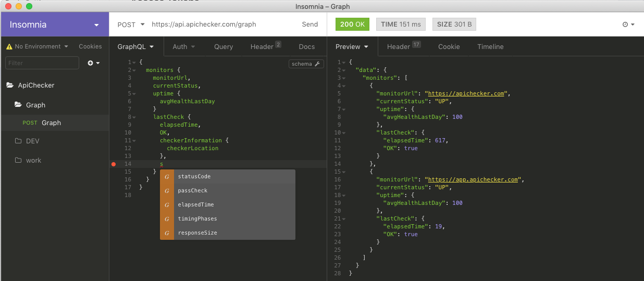The width and height of the screenshot is (644, 281).
Task: Open the Query tab
Action: 224,46
